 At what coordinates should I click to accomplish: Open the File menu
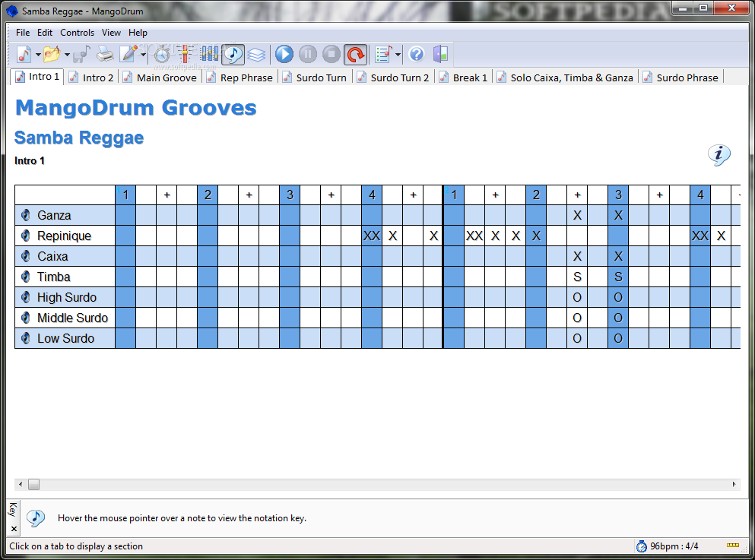pos(23,33)
